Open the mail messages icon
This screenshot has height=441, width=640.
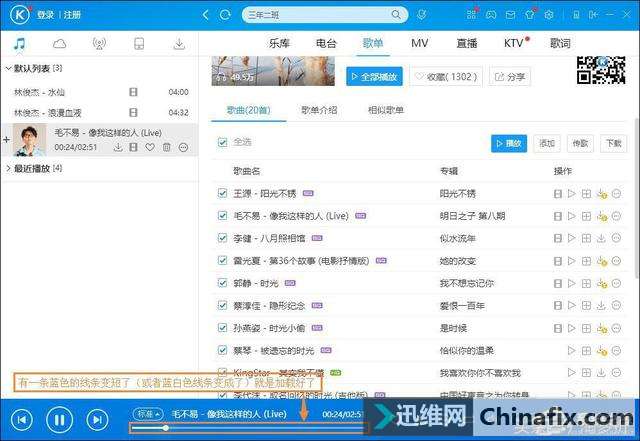coord(510,15)
